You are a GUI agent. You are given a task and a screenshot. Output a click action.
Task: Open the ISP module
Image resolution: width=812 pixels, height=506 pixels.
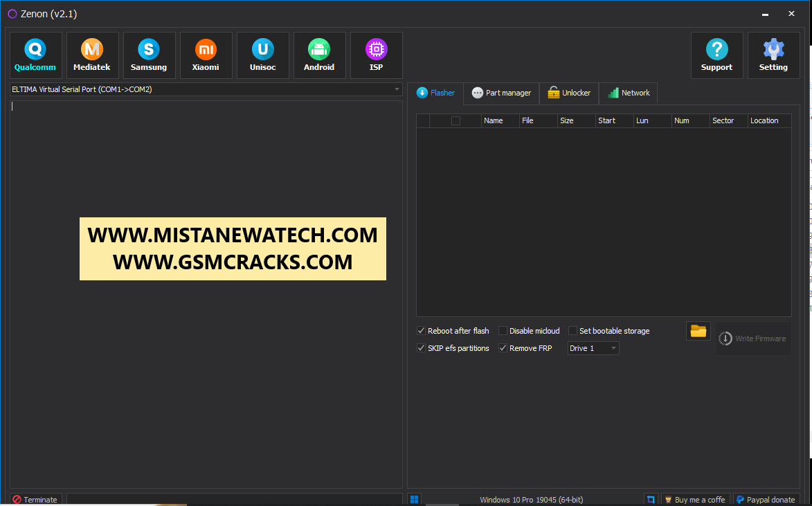[377, 55]
